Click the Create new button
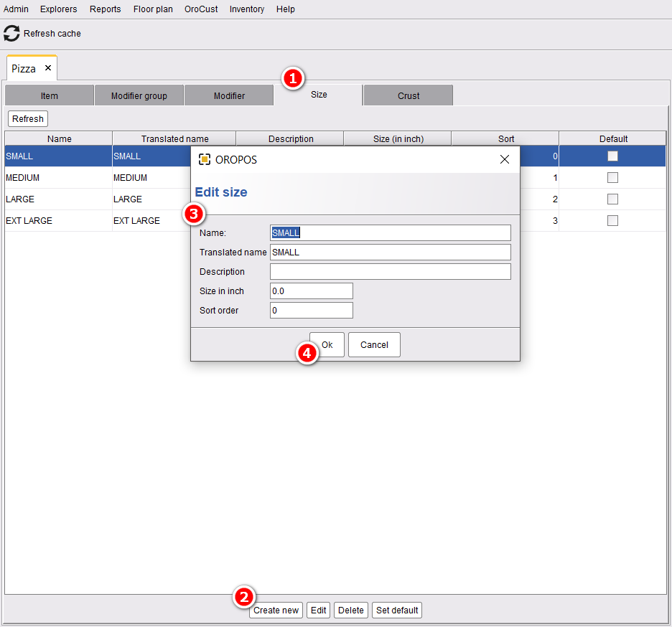 click(x=276, y=610)
